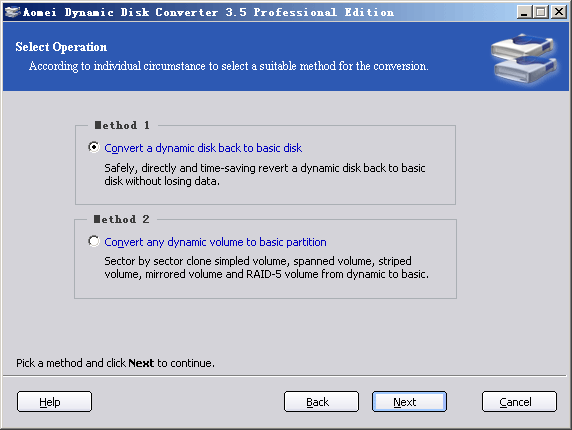The width and height of the screenshot is (572, 430).
Task: Click the 'Pick a method' instruction text
Action: pyautogui.click(x=115, y=363)
